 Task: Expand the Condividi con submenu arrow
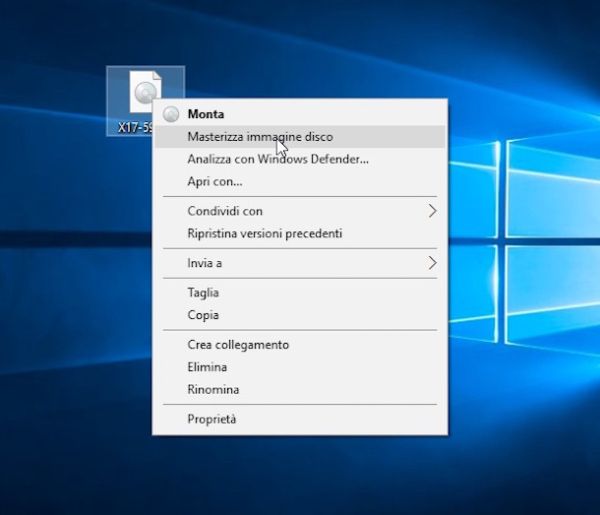click(432, 211)
